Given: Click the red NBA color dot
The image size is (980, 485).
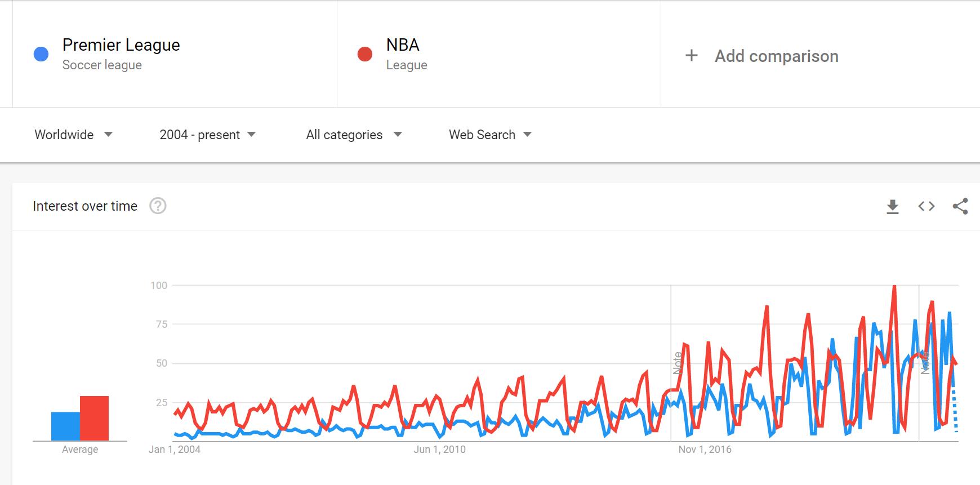Looking at the screenshot, I should pos(364,54).
